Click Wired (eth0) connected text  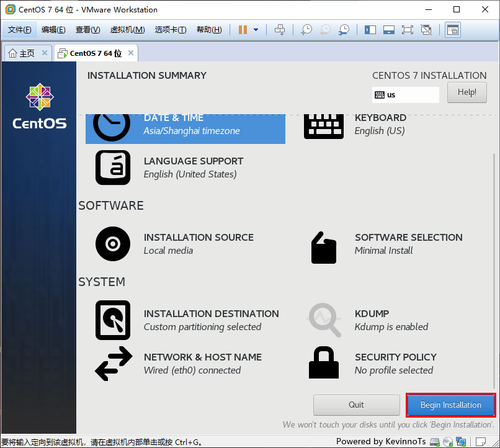pos(192,370)
